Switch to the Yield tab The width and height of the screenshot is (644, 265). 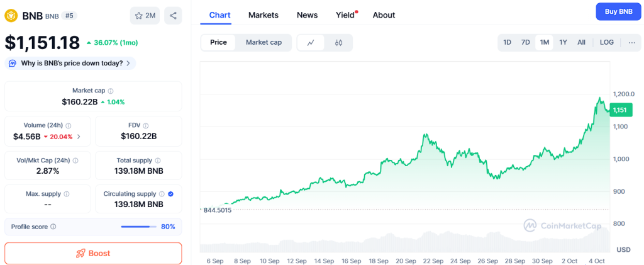coord(345,15)
